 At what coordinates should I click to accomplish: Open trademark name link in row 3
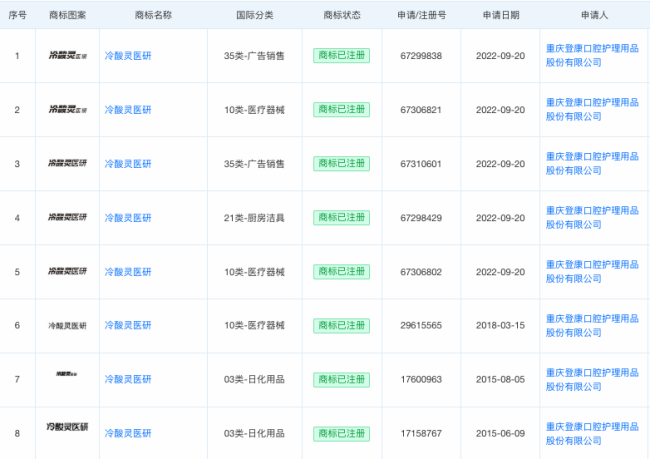(x=128, y=164)
